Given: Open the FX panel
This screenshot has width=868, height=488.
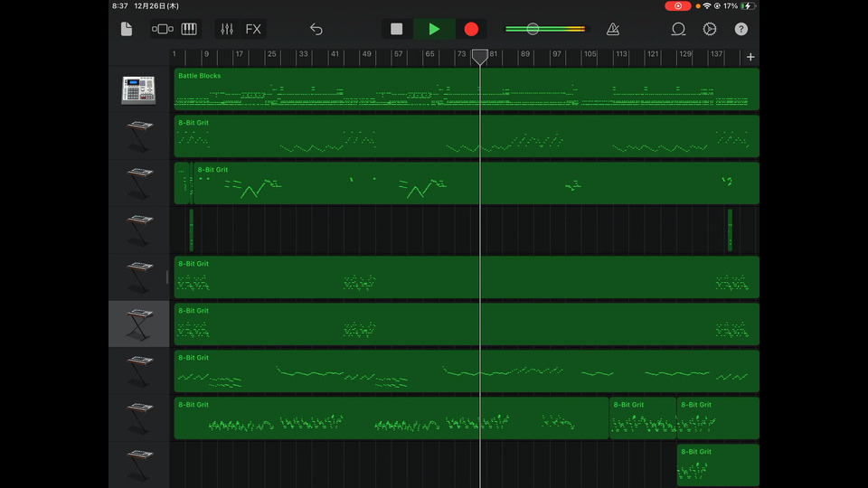Looking at the screenshot, I should [253, 29].
